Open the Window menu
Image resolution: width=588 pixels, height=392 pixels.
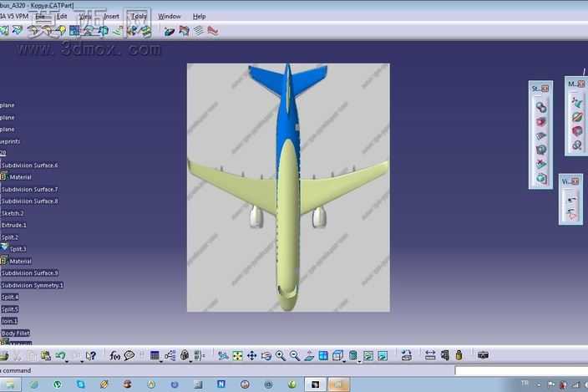(169, 17)
